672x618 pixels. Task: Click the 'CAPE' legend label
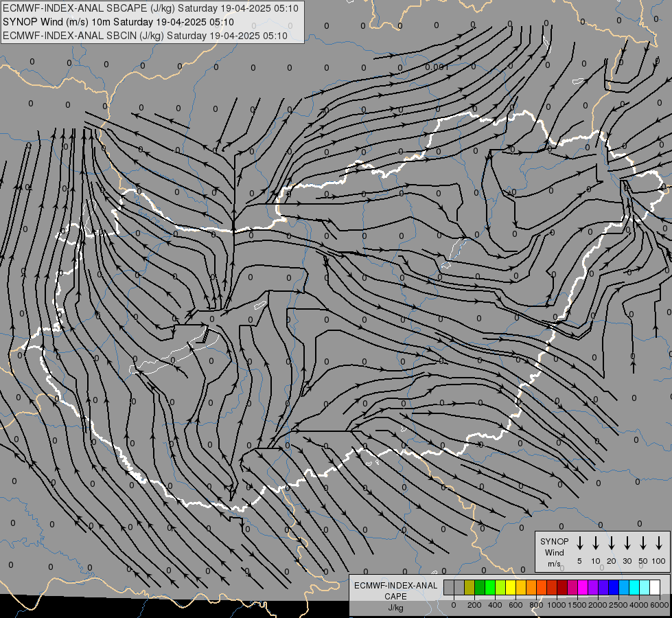(x=395, y=596)
